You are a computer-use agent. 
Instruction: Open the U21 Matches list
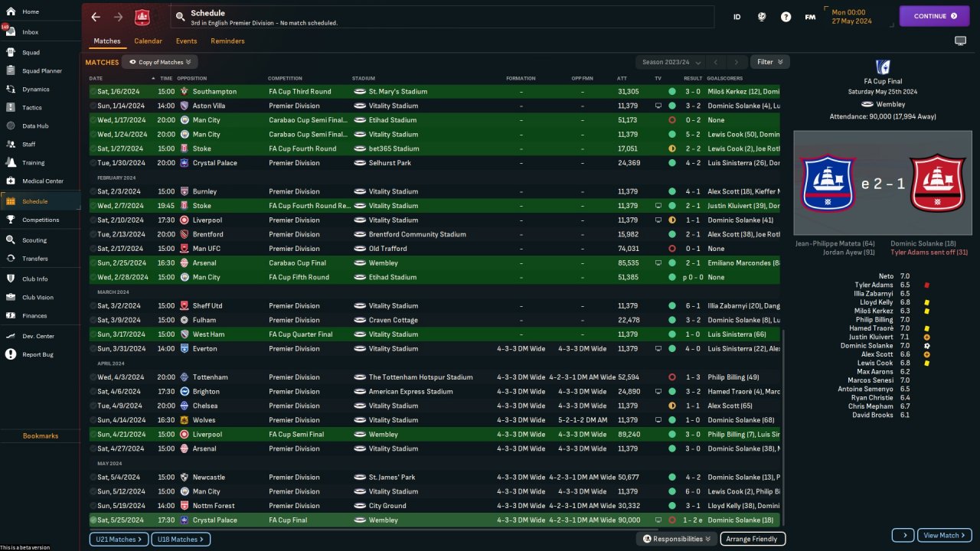pyautogui.click(x=118, y=540)
